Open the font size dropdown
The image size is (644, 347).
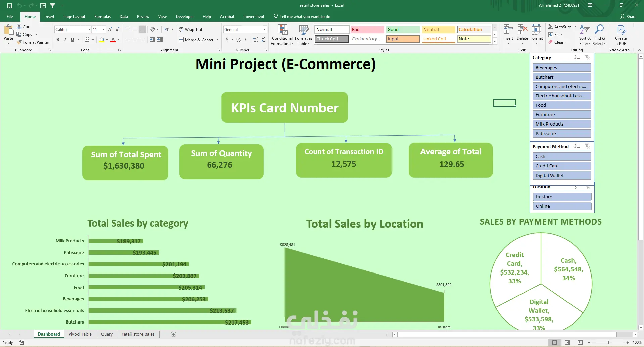pos(103,30)
